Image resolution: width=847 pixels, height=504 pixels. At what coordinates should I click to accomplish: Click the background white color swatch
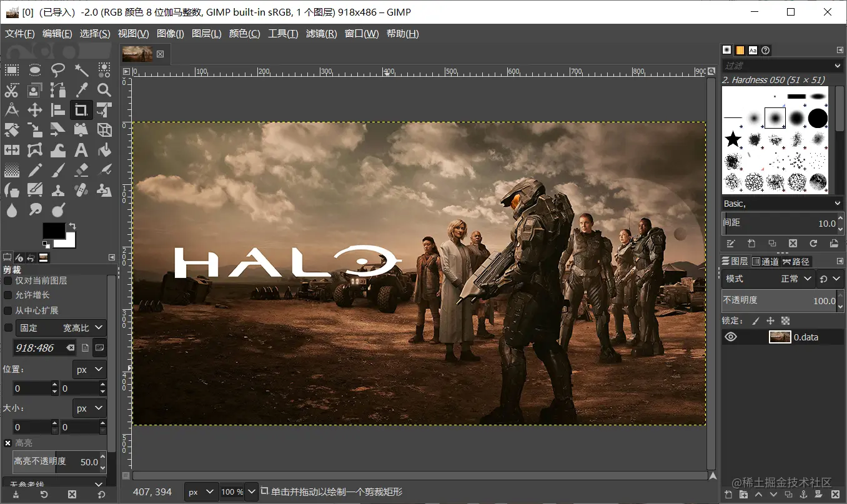69,242
